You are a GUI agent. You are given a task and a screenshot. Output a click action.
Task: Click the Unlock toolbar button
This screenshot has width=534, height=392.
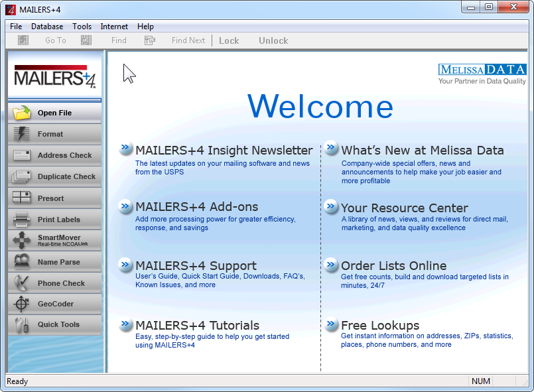pyautogui.click(x=273, y=41)
